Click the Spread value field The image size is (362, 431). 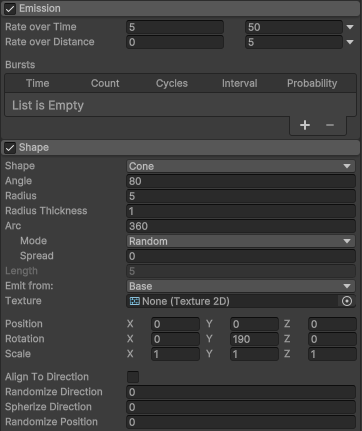click(241, 256)
